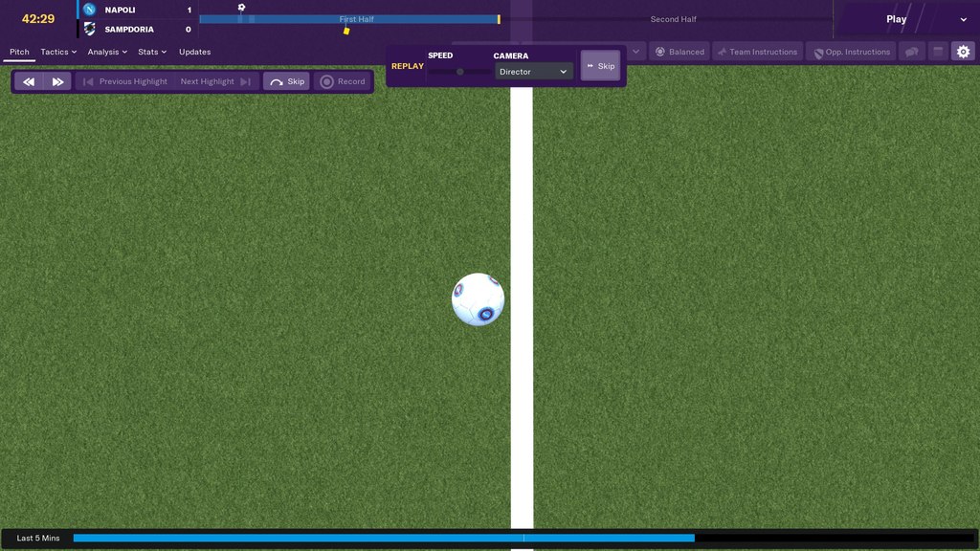The width and height of the screenshot is (980, 551).
Task: Open Opp. Instructions
Action: click(852, 52)
